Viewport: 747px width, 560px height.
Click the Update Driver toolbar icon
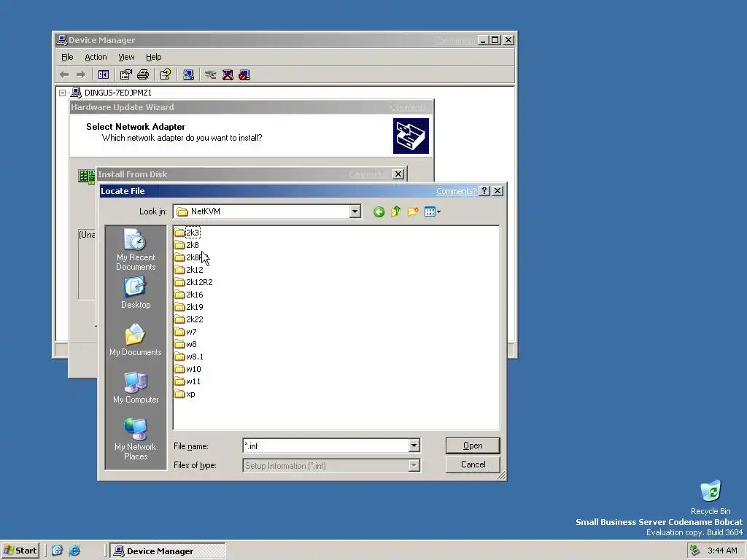click(x=210, y=75)
